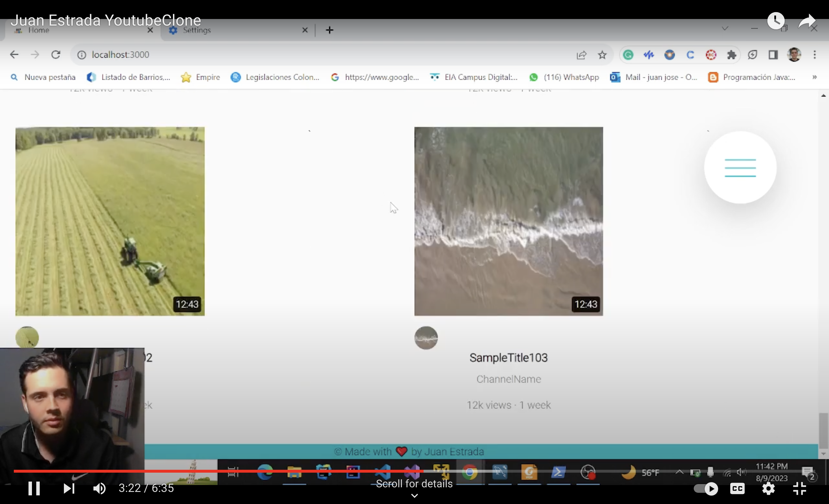Open the tab search dropdown arrow
The image size is (829, 504).
tap(725, 28)
